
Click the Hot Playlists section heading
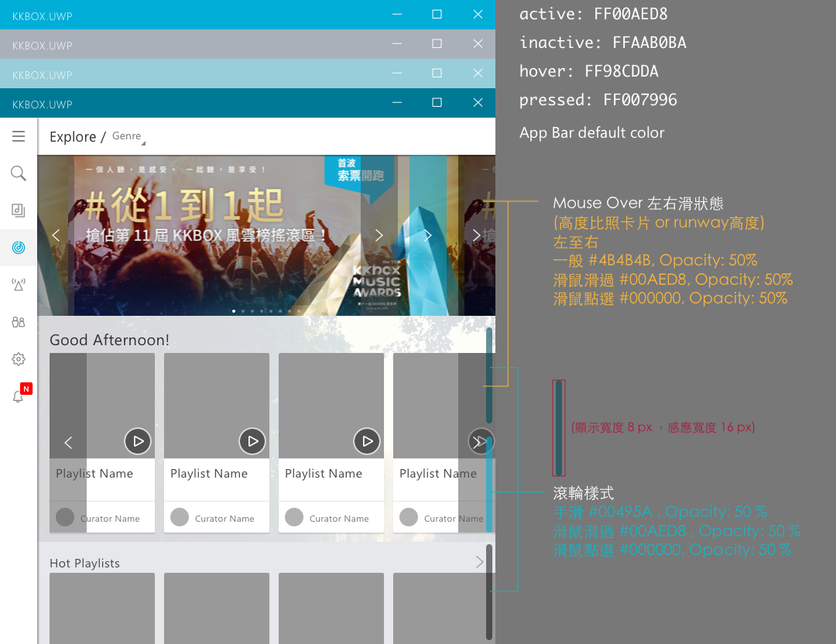[85, 563]
